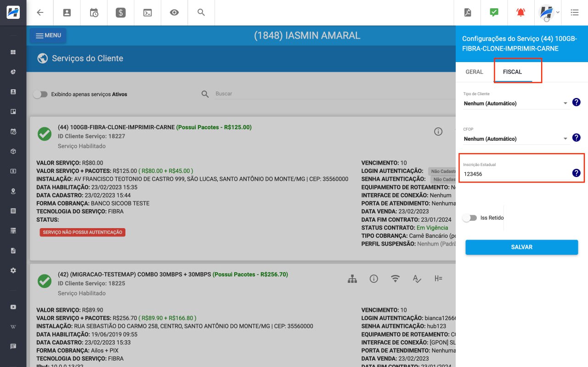Click the network topology icon on COMBO 30MBPS service
This screenshot has width=588, height=367.
(352, 279)
